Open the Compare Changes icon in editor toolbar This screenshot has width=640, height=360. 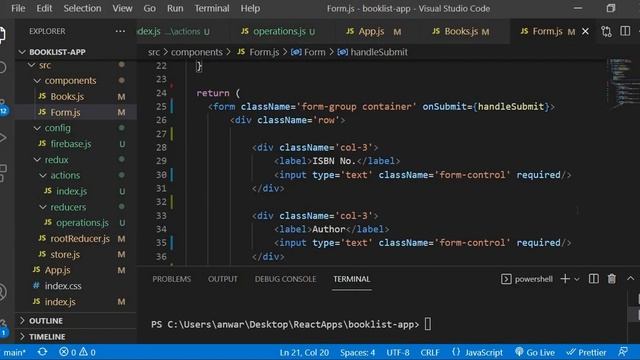(607, 31)
